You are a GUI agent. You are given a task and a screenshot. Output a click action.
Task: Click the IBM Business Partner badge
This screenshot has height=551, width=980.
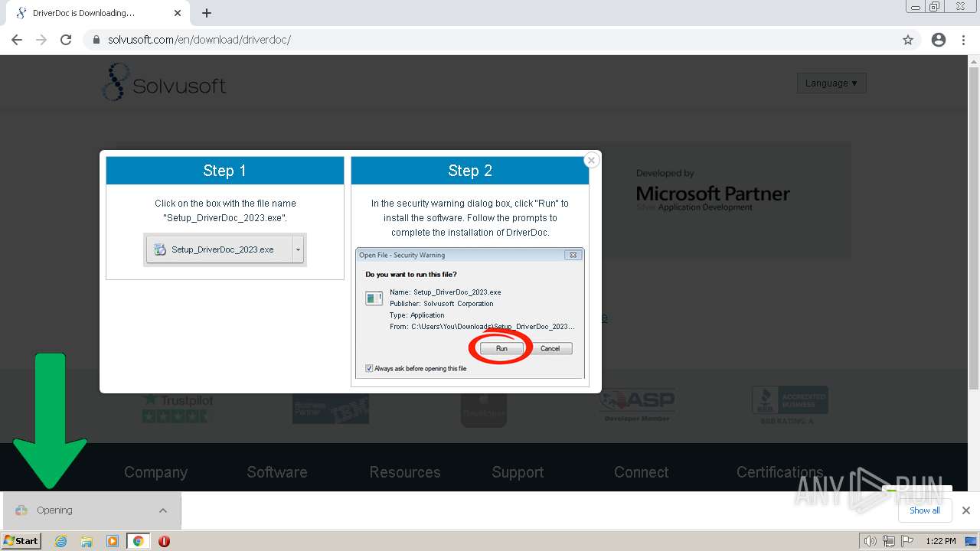(331, 409)
